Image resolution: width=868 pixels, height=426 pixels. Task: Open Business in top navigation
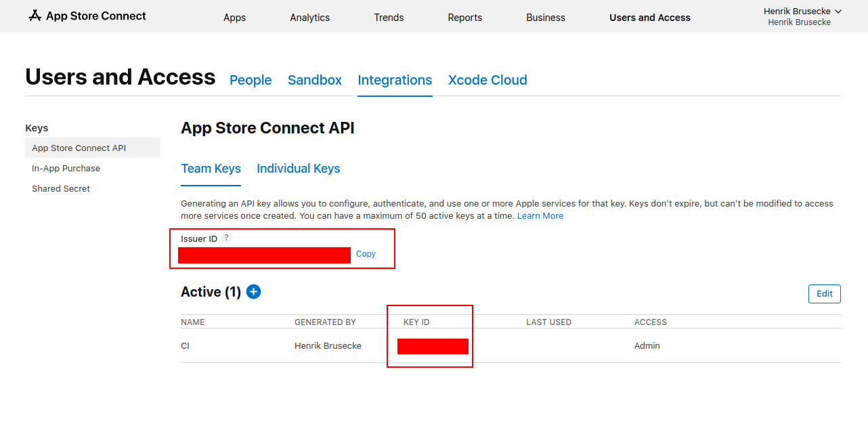coord(546,18)
